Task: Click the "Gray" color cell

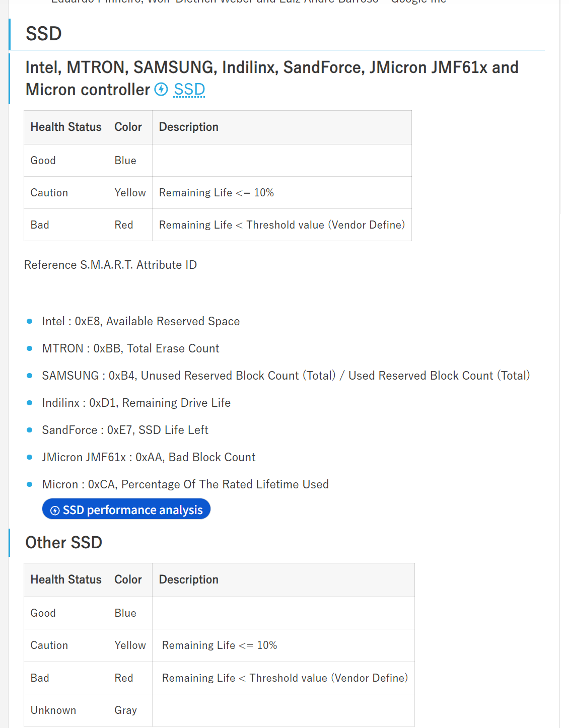Action: pos(130,710)
